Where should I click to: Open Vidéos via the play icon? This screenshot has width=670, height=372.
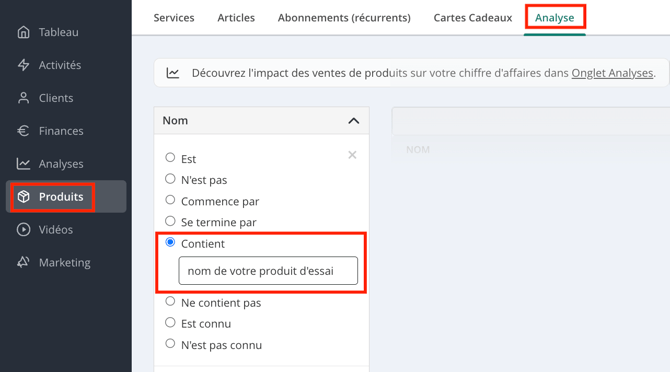[x=24, y=229]
